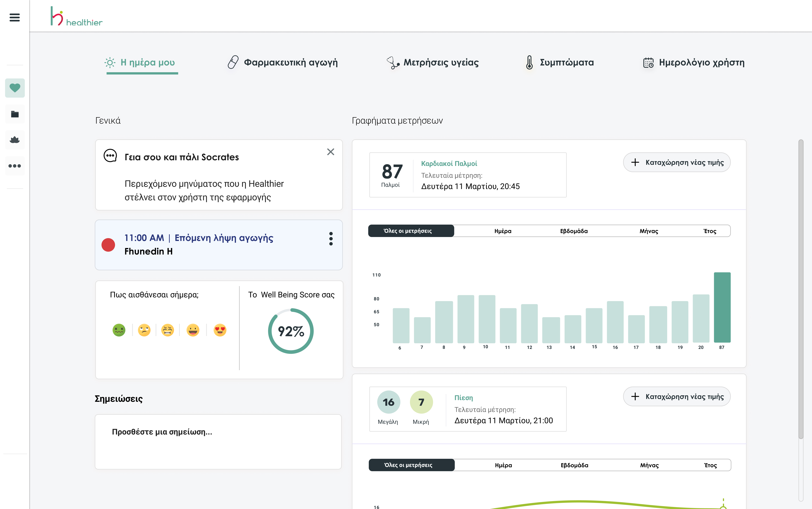
Task: Open options menu for Fhunedin H reminder
Action: coord(331,238)
